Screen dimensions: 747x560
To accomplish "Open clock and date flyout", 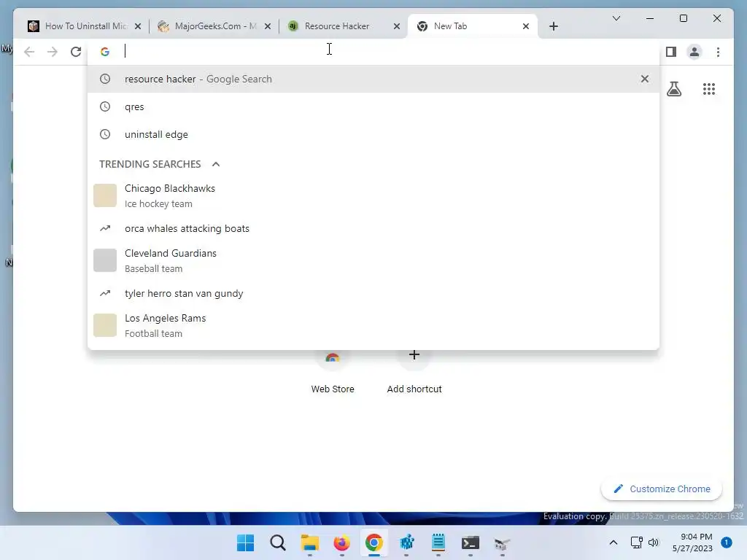I will coord(692,542).
